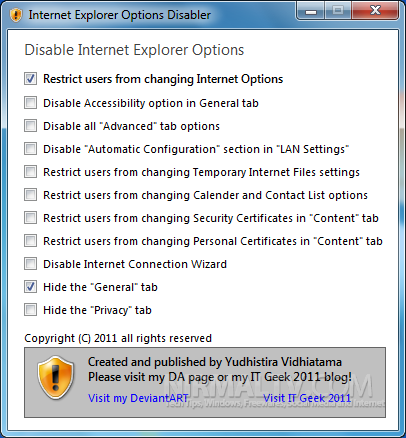Uncheck Hide the "General" tab

point(30,287)
